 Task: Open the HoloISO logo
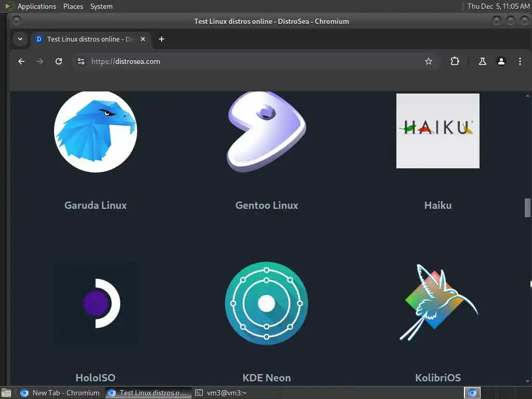(x=96, y=303)
